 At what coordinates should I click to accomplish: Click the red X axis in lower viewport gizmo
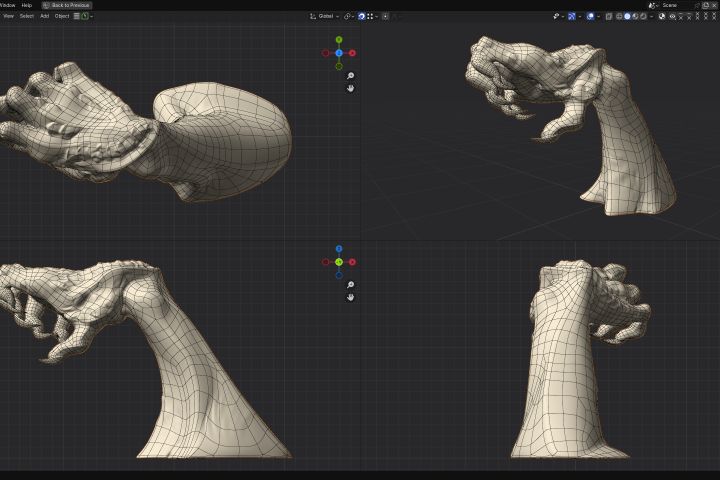pos(352,262)
